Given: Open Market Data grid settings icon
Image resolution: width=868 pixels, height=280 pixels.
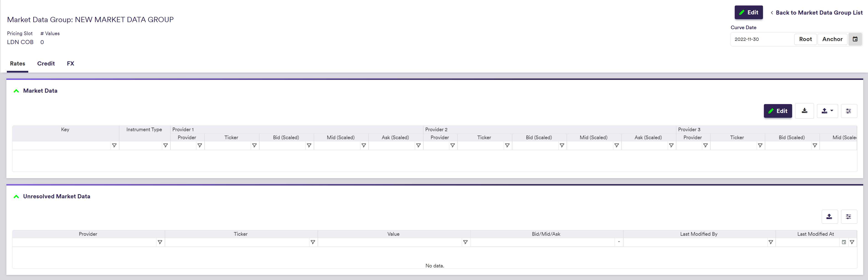Looking at the screenshot, I should coord(848,111).
